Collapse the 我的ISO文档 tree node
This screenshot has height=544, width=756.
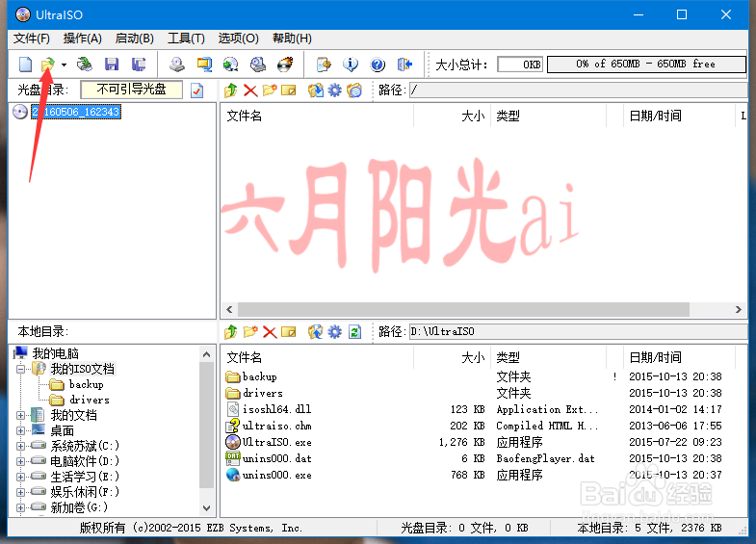[21, 369]
